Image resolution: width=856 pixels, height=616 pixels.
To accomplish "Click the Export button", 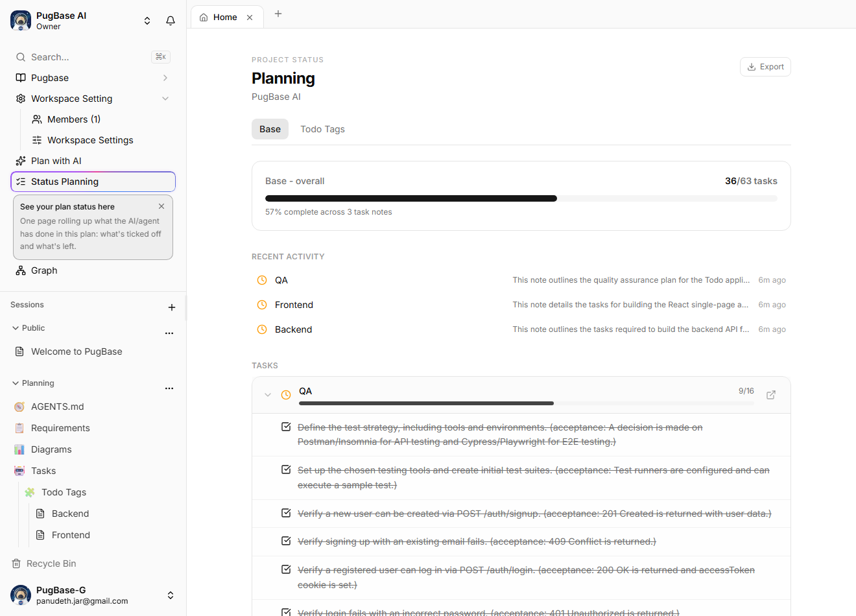I will coord(765,67).
